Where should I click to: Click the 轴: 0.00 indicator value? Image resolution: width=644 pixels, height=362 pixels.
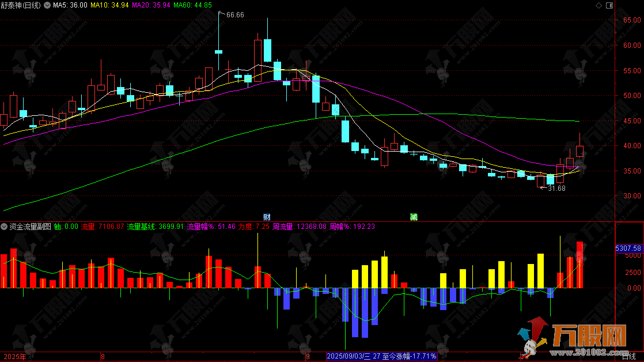pyautogui.click(x=66, y=227)
